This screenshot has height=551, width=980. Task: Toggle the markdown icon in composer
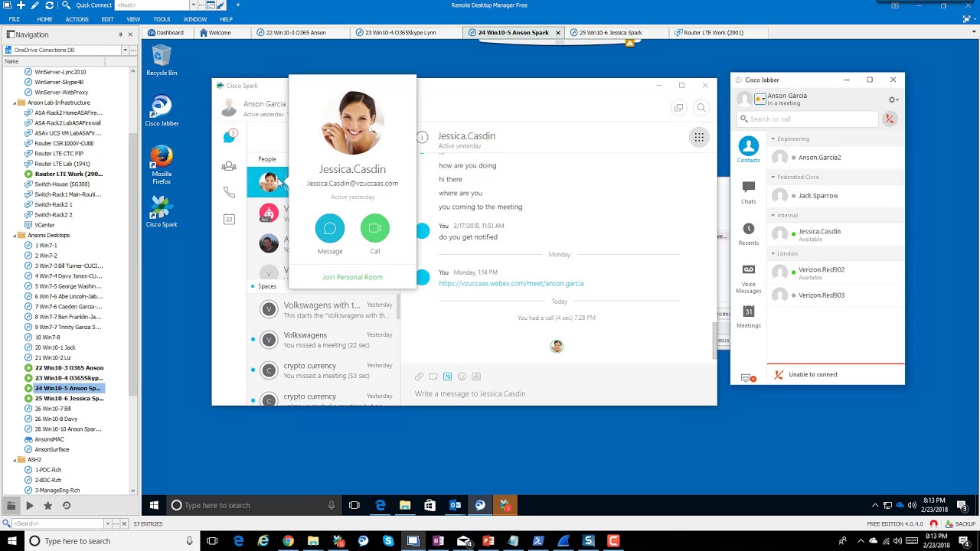[x=448, y=377]
